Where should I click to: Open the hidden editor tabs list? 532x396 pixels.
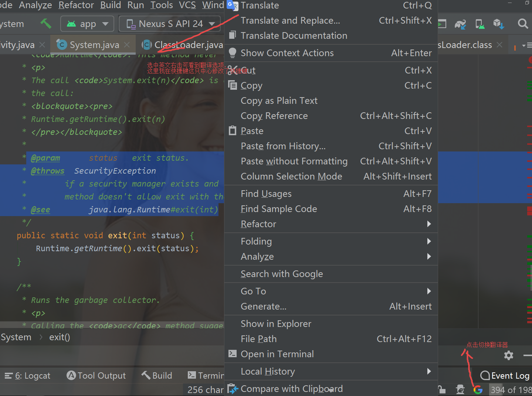point(526,45)
